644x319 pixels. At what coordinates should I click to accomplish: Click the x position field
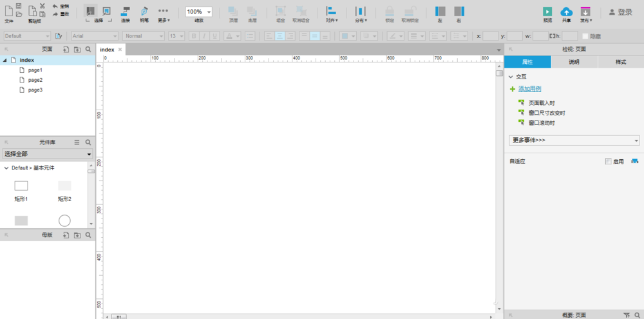pyautogui.click(x=490, y=36)
